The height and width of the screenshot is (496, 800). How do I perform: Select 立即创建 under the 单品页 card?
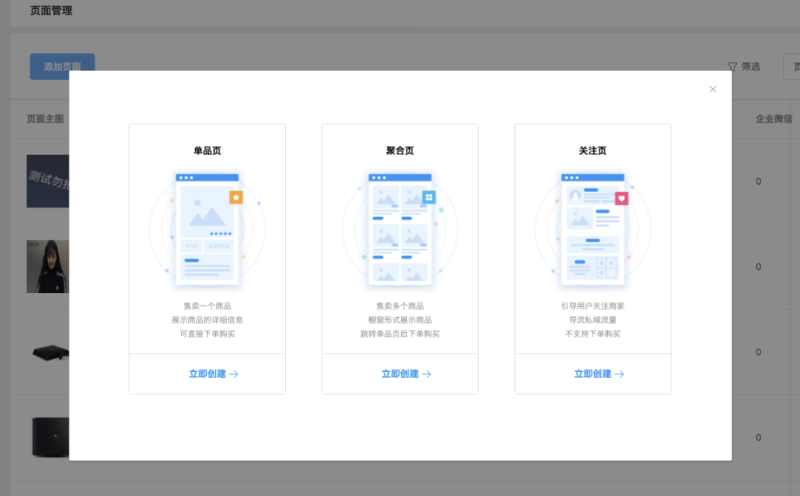(x=207, y=374)
